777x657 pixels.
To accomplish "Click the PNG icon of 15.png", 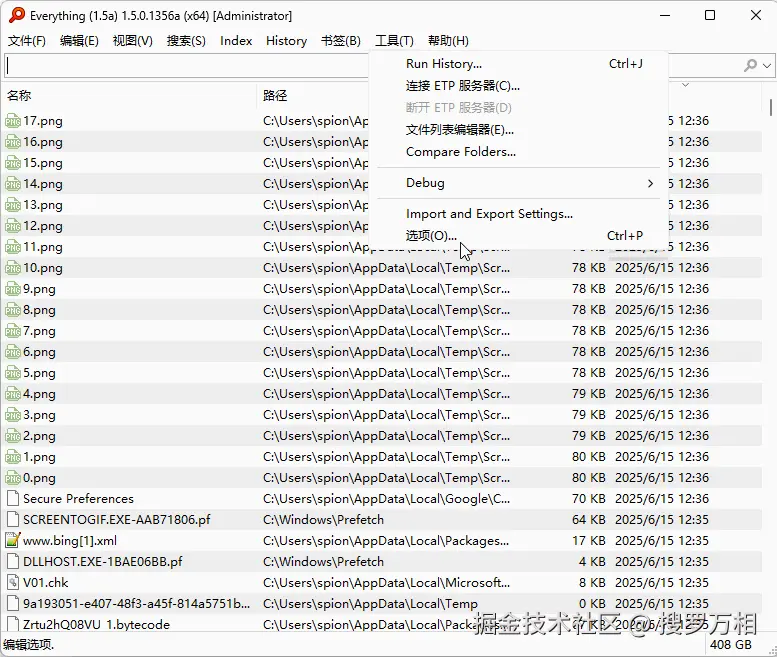I will pos(13,163).
